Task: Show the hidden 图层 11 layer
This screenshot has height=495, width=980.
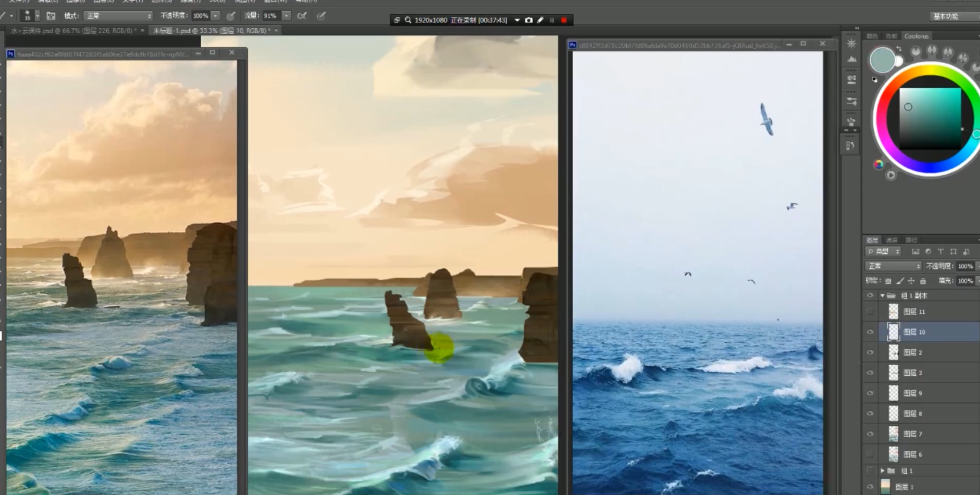Action: coord(870,312)
